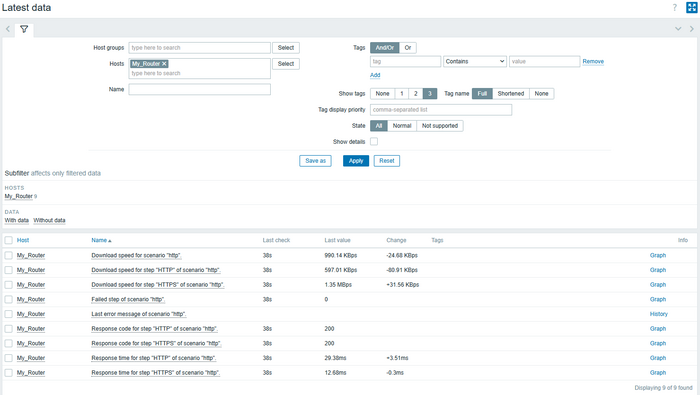Screen dimensions: 700x395
Task: Click Without data subfilter link
Action: click(x=49, y=220)
